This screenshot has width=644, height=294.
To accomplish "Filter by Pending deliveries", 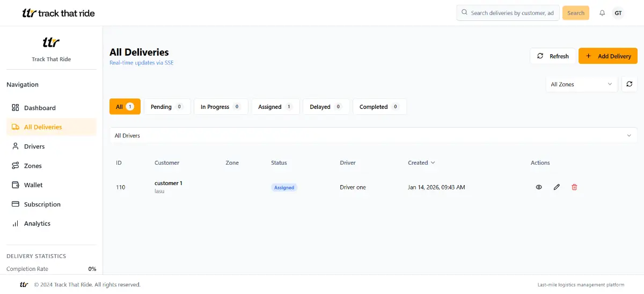I will coord(167,107).
